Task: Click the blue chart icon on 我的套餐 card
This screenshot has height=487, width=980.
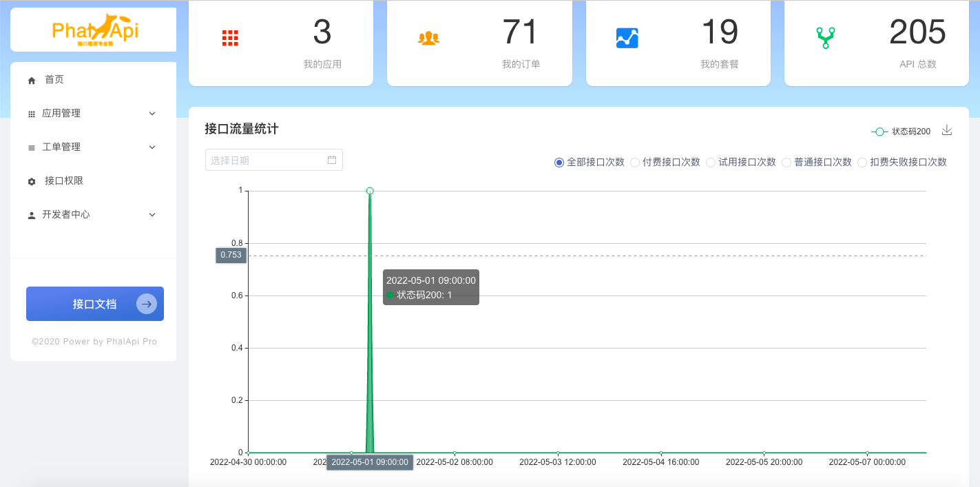Action: coord(627,38)
